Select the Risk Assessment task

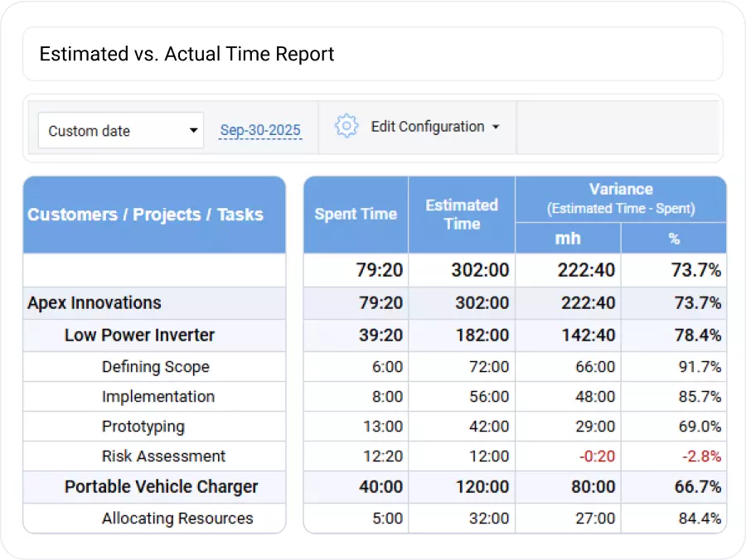click(163, 456)
